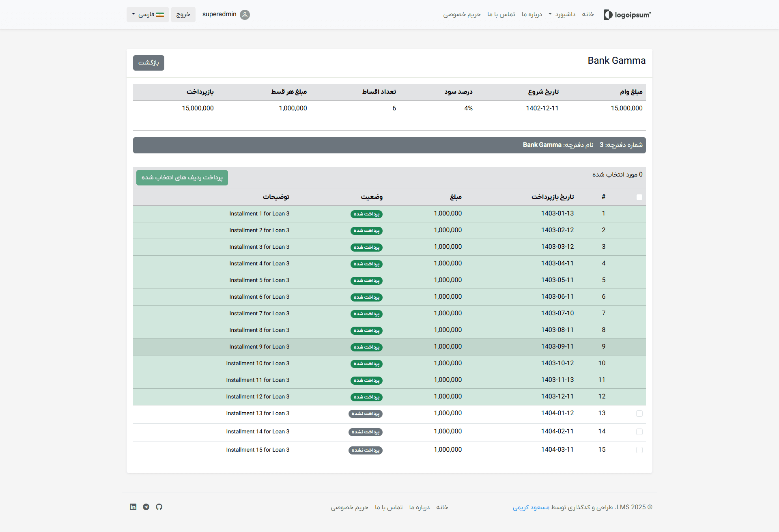Click the superadmin user avatar icon
This screenshot has width=779, height=532.
(245, 15)
